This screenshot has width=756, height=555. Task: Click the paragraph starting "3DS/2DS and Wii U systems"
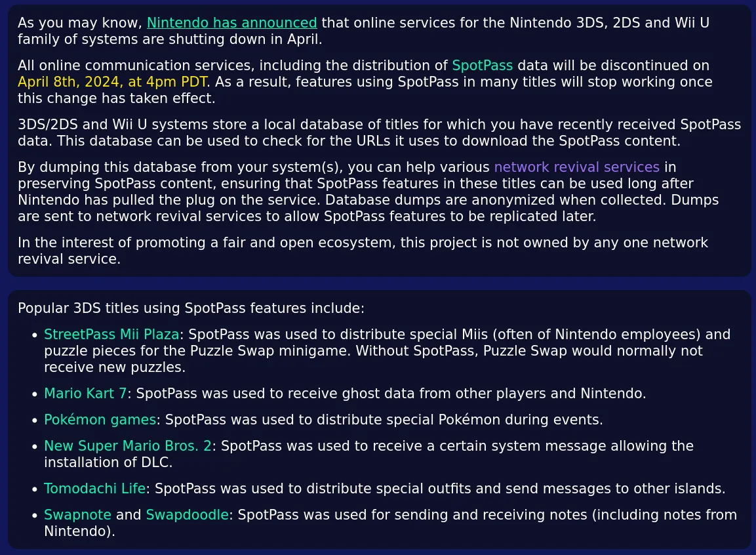click(x=379, y=133)
